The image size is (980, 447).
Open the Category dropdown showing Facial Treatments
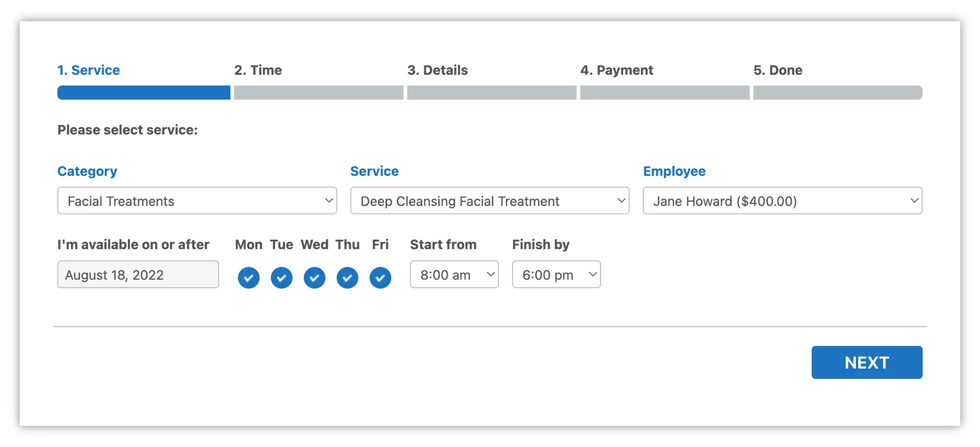pyautogui.click(x=197, y=201)
